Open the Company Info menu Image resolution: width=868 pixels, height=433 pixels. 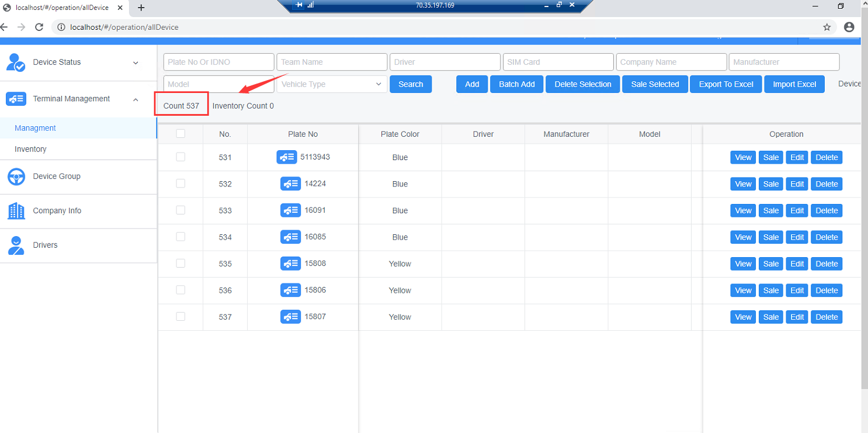tap(78, 211)
